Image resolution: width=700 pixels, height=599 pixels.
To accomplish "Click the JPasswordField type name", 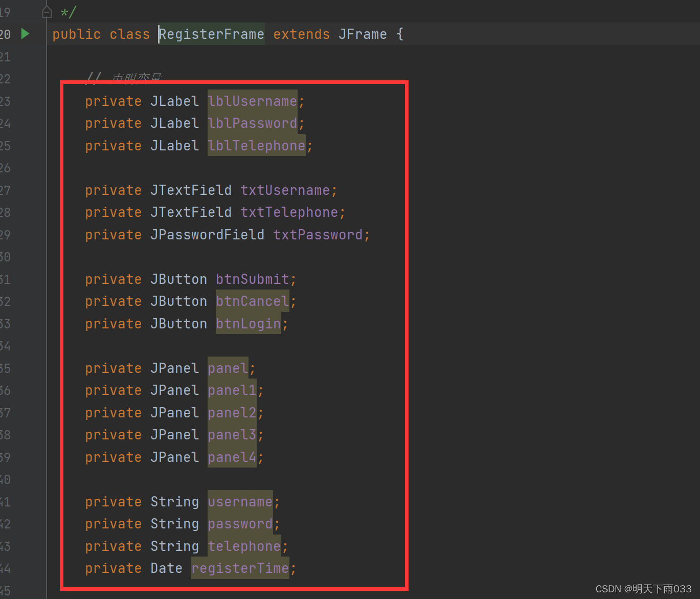I will point(208,235).
